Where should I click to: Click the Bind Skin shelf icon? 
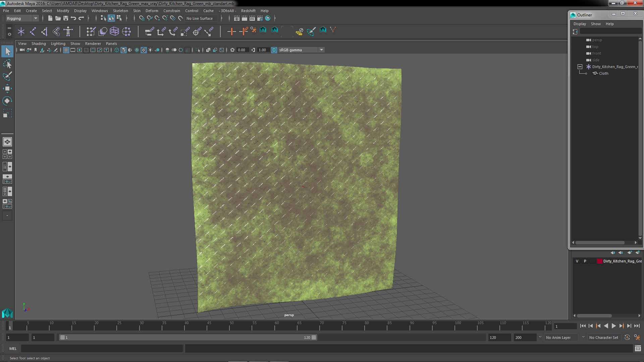(56, 32)
